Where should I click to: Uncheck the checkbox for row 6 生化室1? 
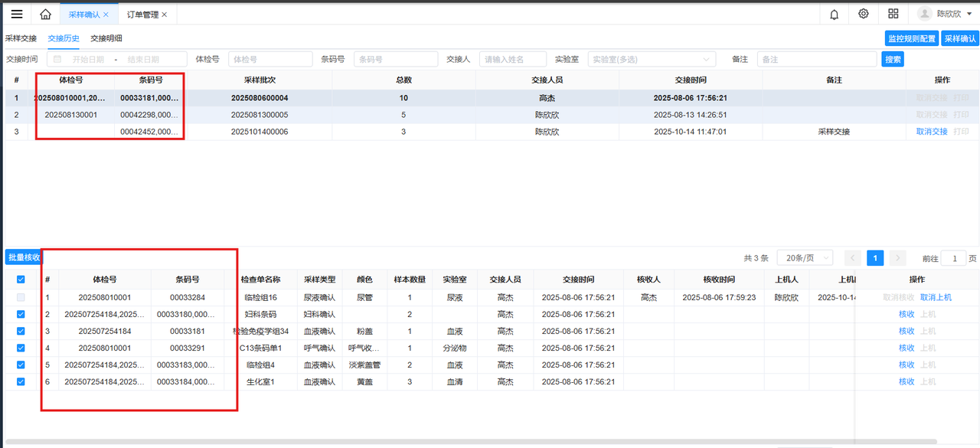click(x=21, y=381)
